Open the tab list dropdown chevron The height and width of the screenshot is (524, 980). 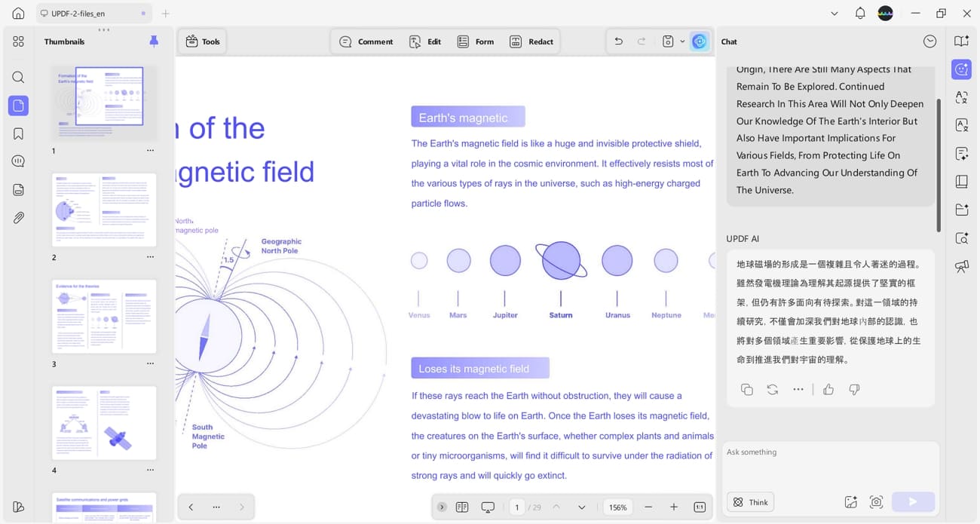pyautogui.click(x=835, y=13)
